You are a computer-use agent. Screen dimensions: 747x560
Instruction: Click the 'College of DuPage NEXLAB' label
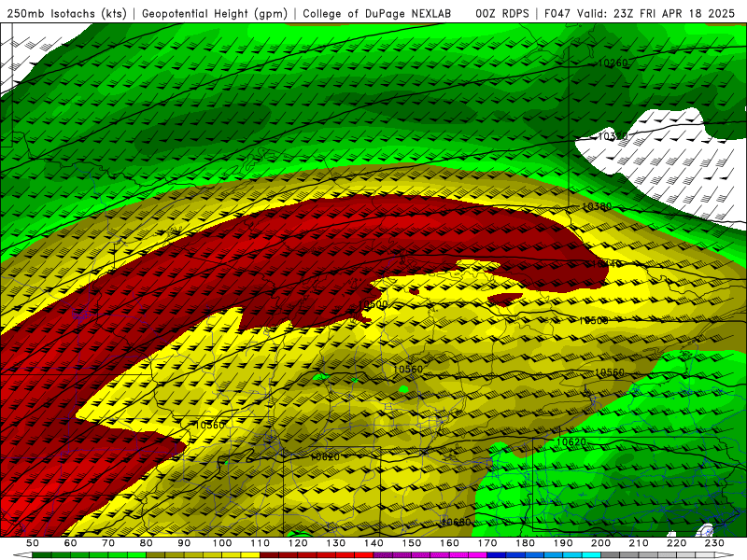click(x=376, y=14)
